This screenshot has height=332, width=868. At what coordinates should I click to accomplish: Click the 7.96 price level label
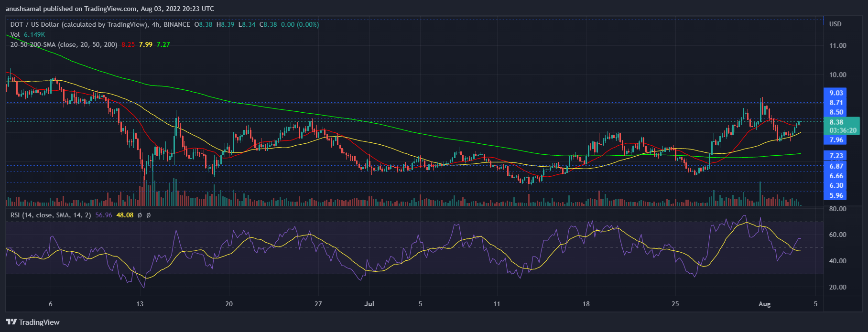836,140
